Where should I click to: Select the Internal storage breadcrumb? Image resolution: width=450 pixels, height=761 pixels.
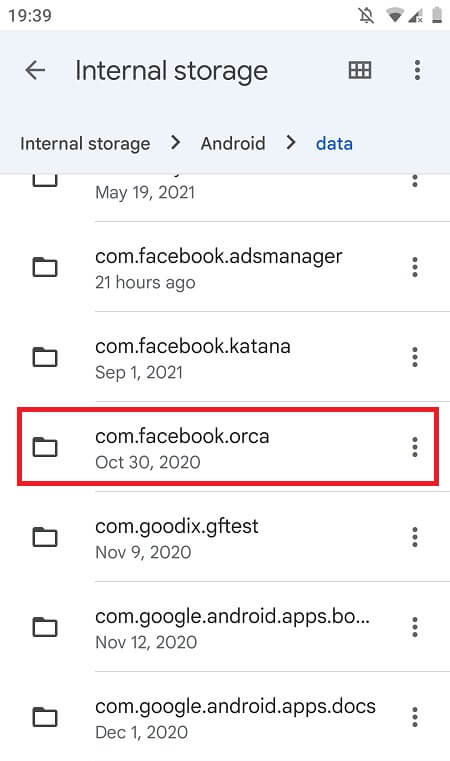coord(85,144)
